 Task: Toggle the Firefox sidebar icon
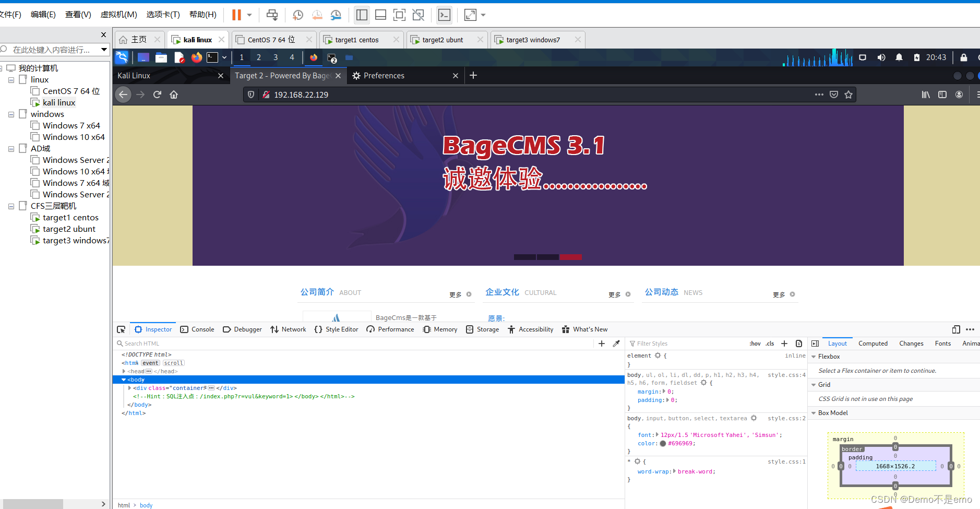tap(942, 94)
